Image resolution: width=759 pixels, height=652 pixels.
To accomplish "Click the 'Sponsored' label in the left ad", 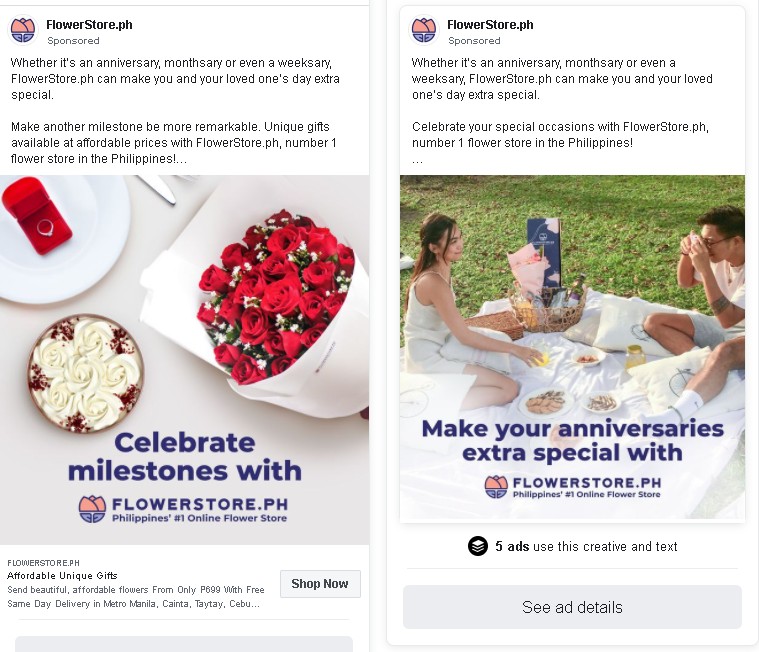I will [73, 41].
